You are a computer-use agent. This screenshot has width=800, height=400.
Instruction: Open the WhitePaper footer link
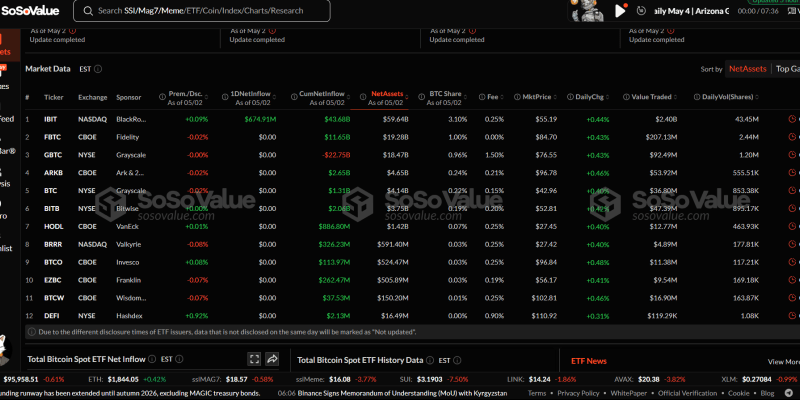(629, 393)
